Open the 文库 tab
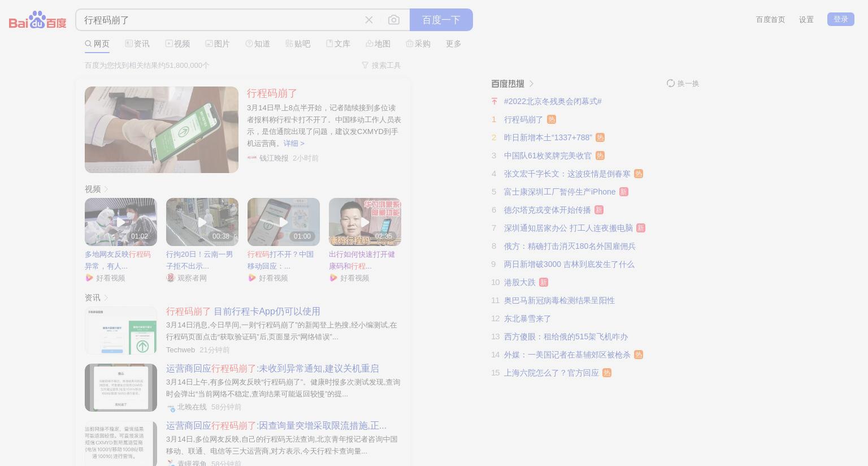The image size is (868, 466). (x=338, y=44)
